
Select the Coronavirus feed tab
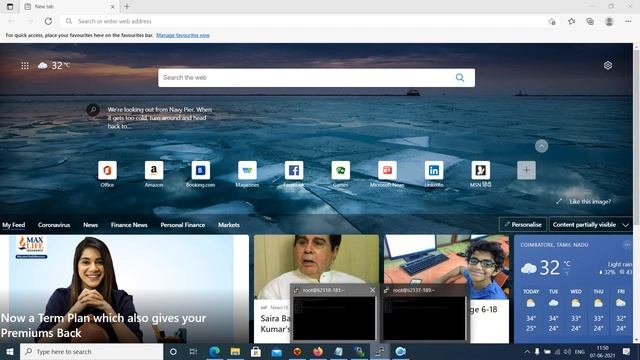(54, 225)
